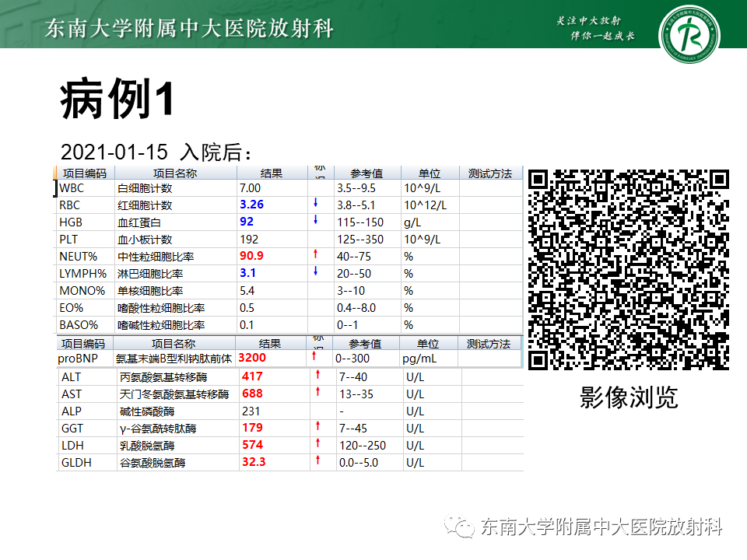Select the LDH result value 574
This screenshot has width=747, height=560.
(x=252, y=445)
